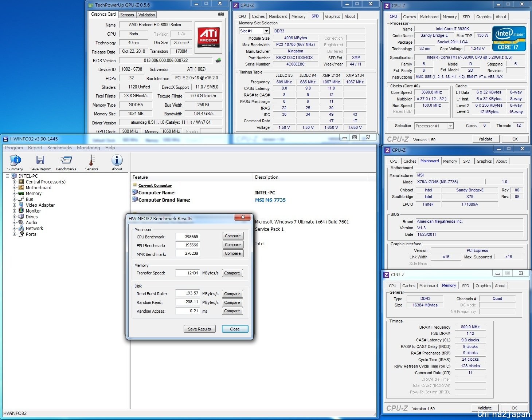Select the Video Adapter tree icon
532x420 pixels.
[21, 205]
